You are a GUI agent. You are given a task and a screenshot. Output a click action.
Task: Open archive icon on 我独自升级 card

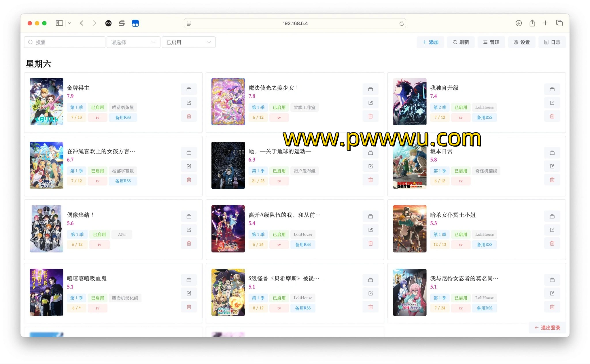tap(552, 89)
